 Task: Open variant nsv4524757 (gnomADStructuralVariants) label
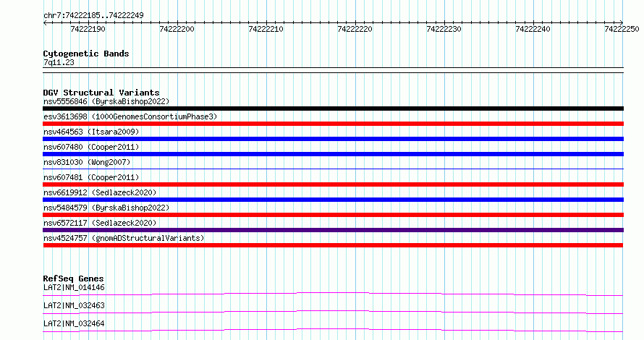[x=124, y=238]
